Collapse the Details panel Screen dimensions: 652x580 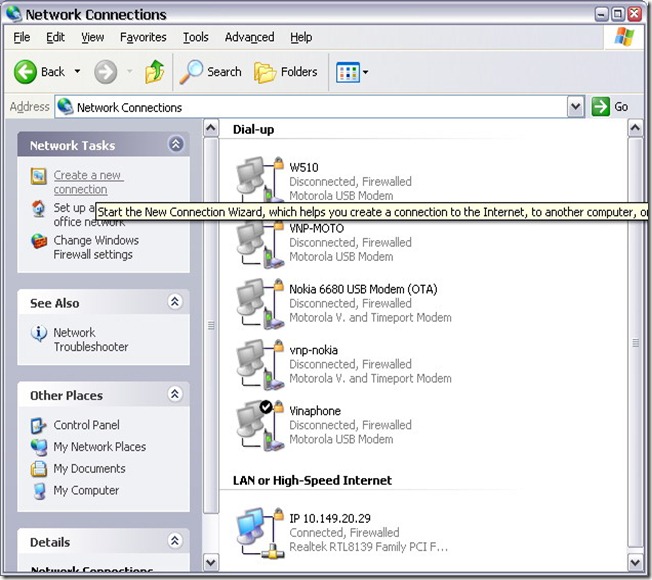[x=175, y=541]
